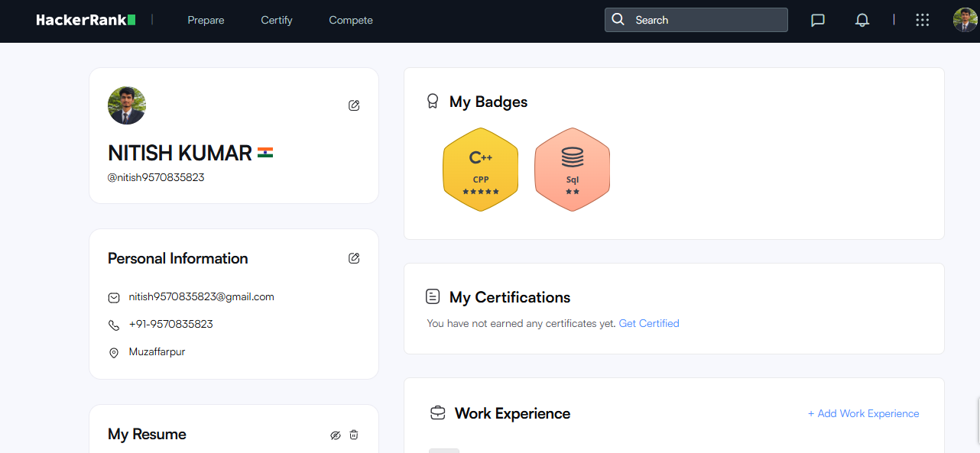This screenshot has width=980, height=453.
Task: Edit profile header with pencil icon
Action: (x=353, y=105)
